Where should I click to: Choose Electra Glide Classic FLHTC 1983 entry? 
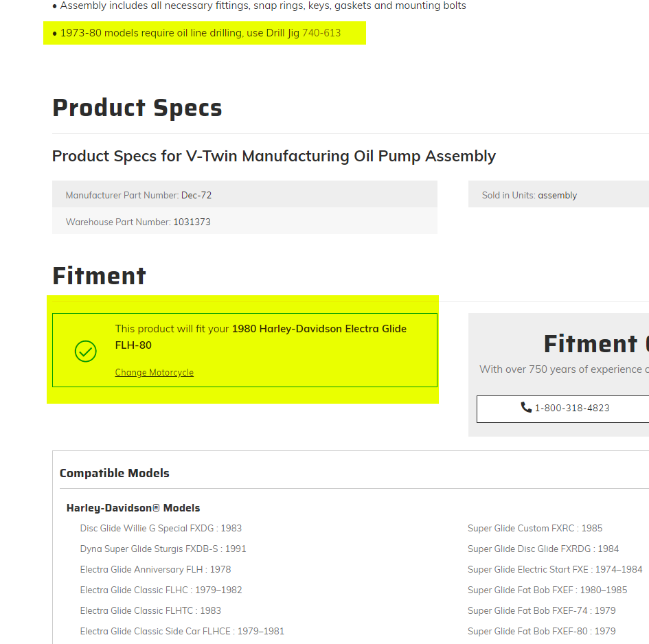click(x=150, y=610)
